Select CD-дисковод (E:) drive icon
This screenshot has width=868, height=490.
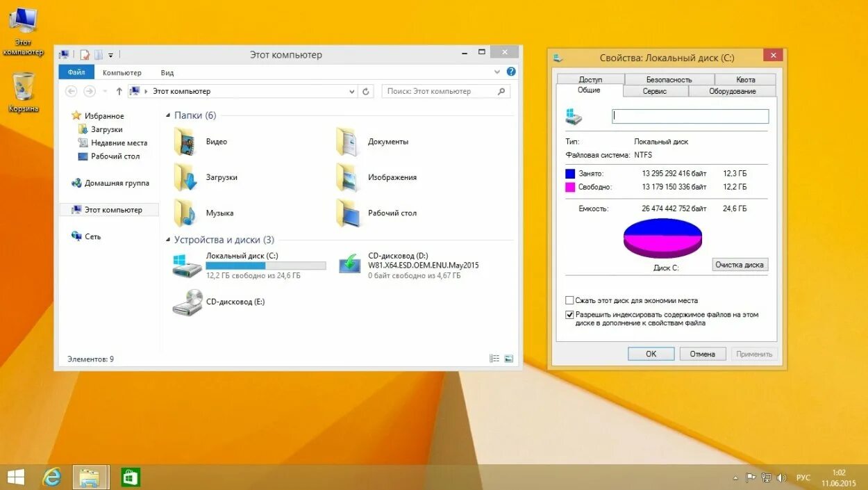pos(187,302)
